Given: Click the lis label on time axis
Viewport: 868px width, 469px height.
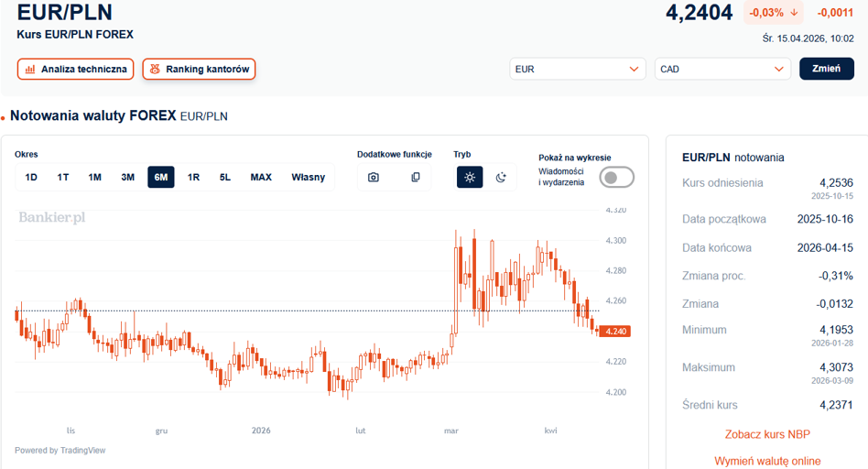Looking at the screenshot, I should pyautogui.click(x=71, y=431).
